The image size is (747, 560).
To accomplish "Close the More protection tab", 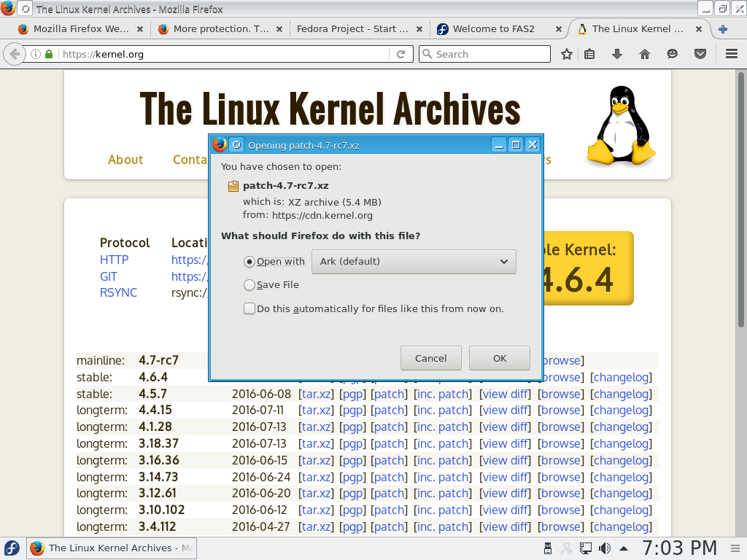I will coord(279,29).
